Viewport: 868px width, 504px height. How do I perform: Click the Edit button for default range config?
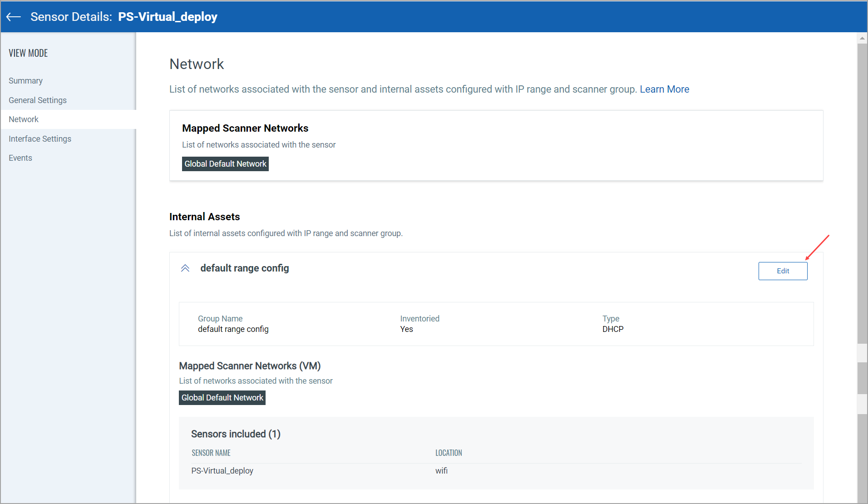click(783, 271)
